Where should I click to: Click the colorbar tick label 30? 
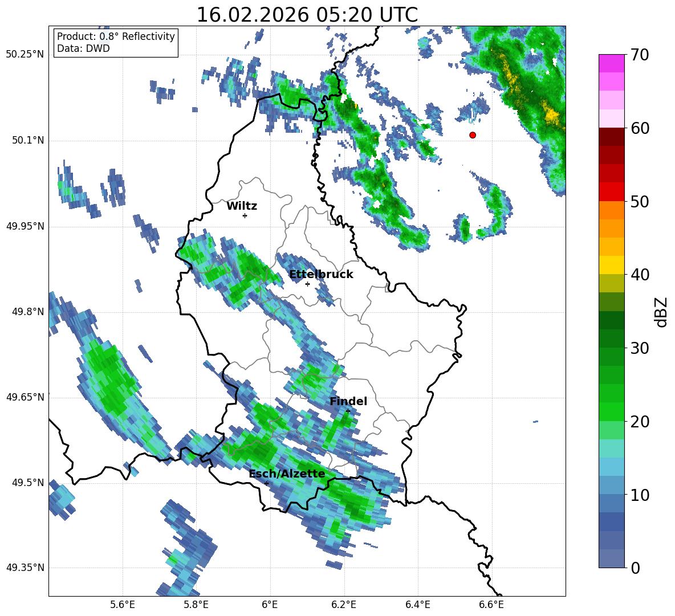[x=640, y=348]
